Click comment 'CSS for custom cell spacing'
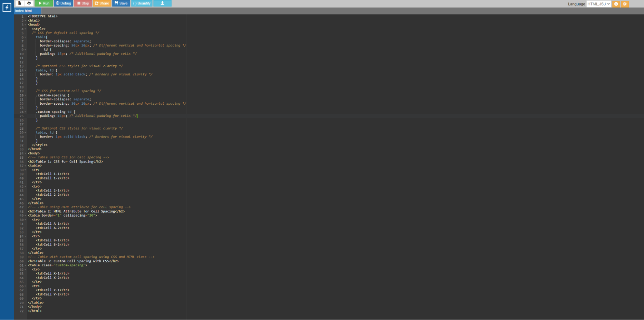The height and width of the screenshot is (320, 644). (68, 91)
